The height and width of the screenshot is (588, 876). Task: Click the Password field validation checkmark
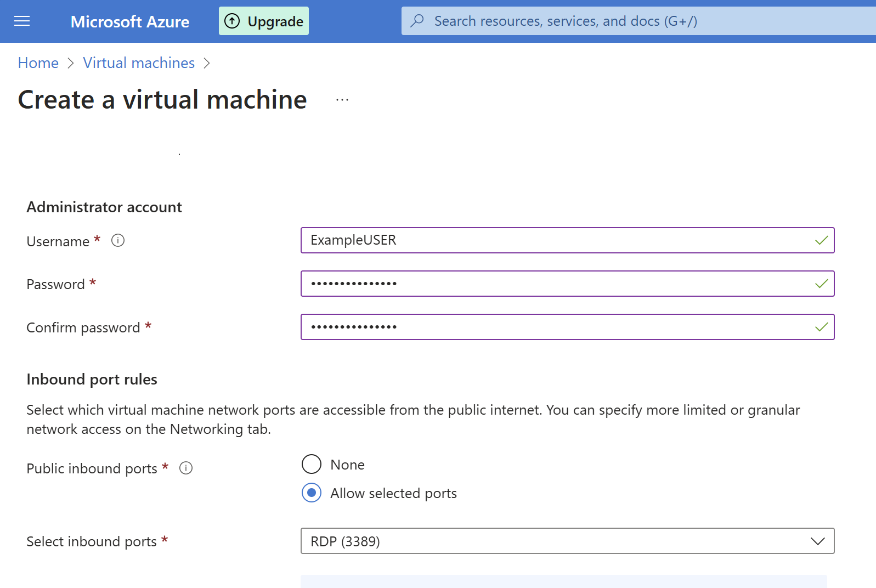[821, 284]
